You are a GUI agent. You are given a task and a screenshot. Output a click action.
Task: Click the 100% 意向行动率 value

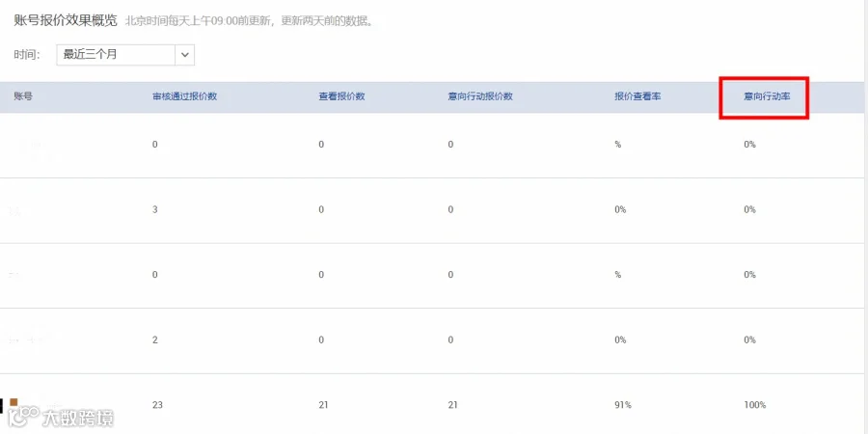(755, 405)
